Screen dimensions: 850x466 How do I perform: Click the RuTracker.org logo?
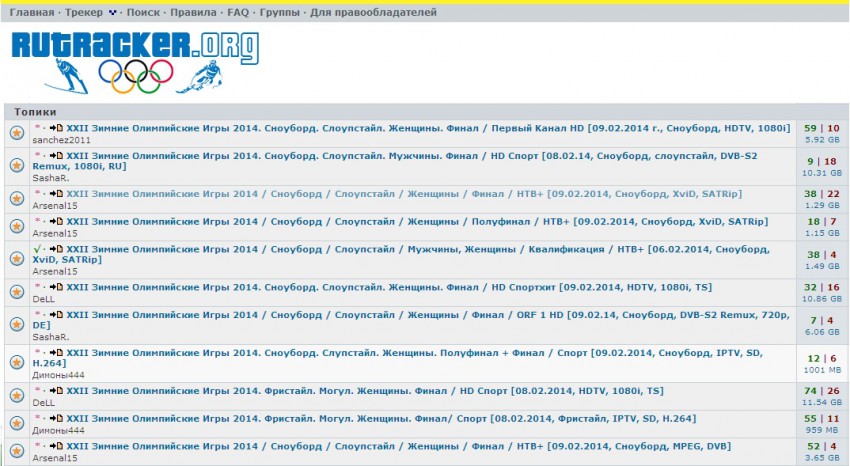[x=134, y=47]
